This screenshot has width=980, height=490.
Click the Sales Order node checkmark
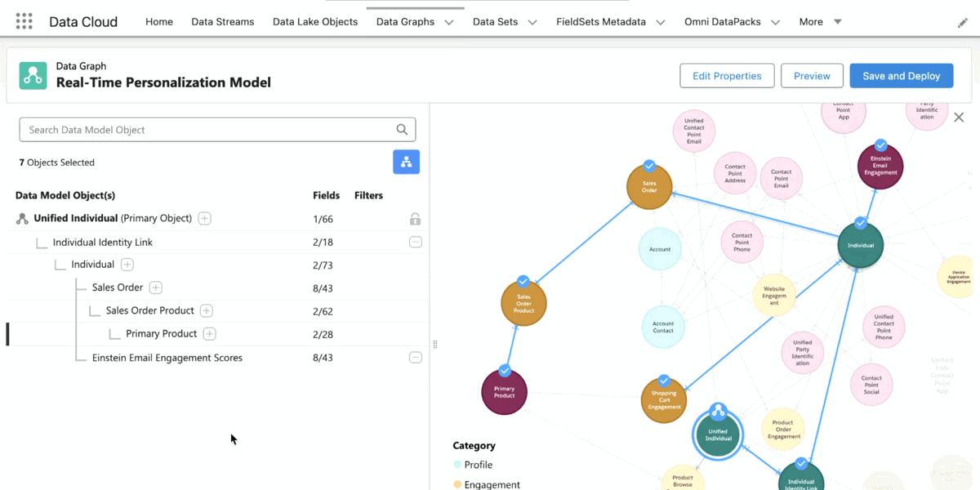649,165
